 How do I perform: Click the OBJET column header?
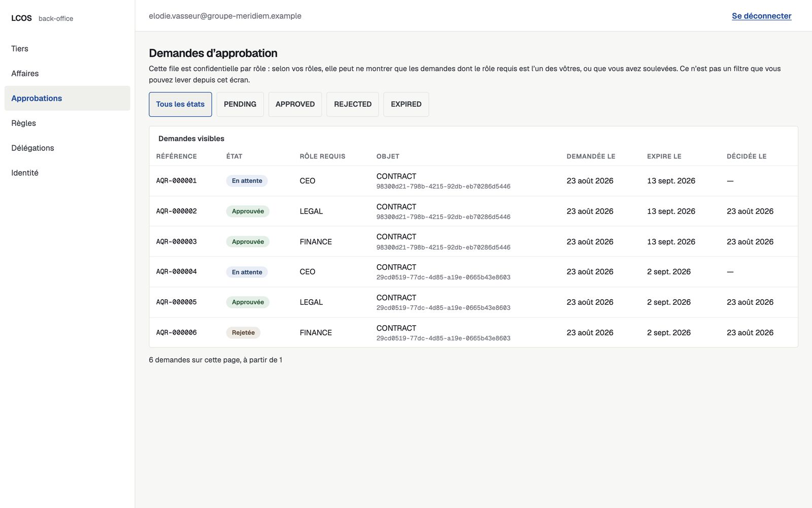pyautogui.click(x=388, y=156)
